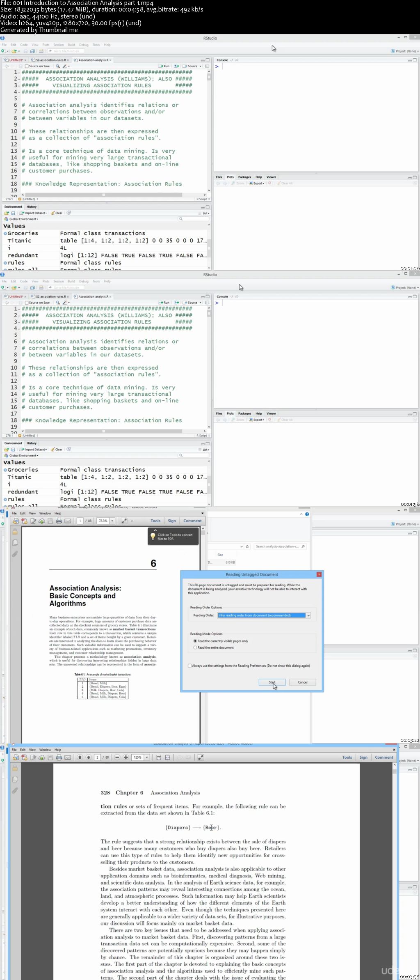Click the zoom in plus icon beside 125%
This screenshot has height=980, width=420.
126,757
